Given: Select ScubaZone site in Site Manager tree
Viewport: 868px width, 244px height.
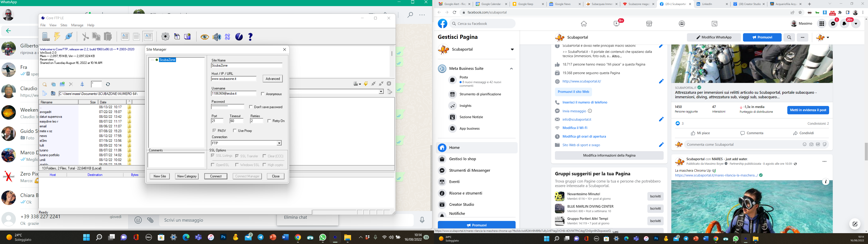Looking at the screenshot, I should click(167, 60).
